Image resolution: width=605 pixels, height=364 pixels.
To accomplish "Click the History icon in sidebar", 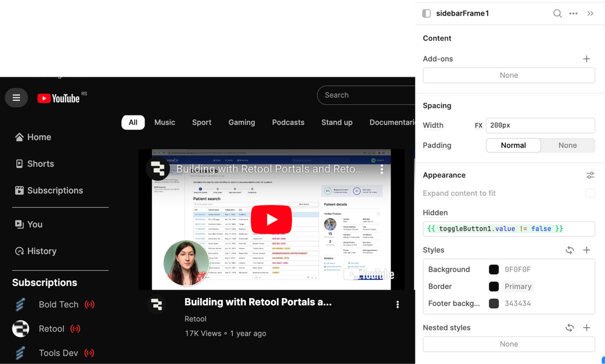I will click(19, 252).
